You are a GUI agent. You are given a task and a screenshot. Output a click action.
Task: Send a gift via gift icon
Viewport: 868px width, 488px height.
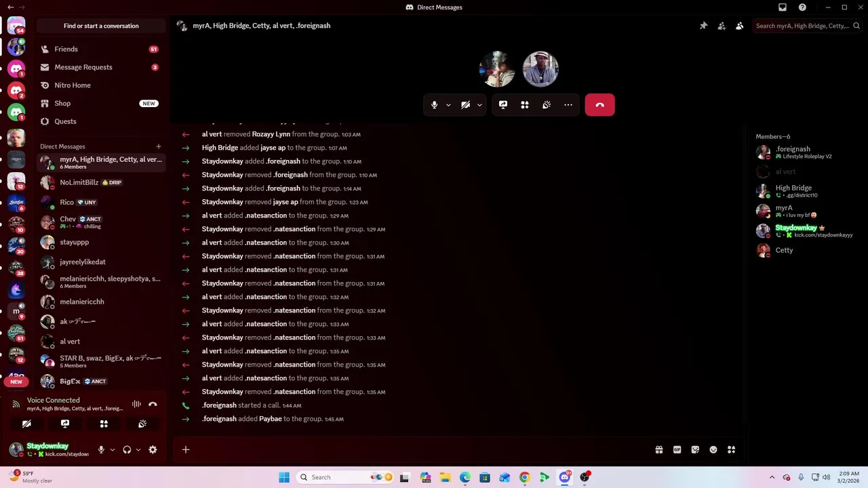pyautogui.click(x=658, y=449)
